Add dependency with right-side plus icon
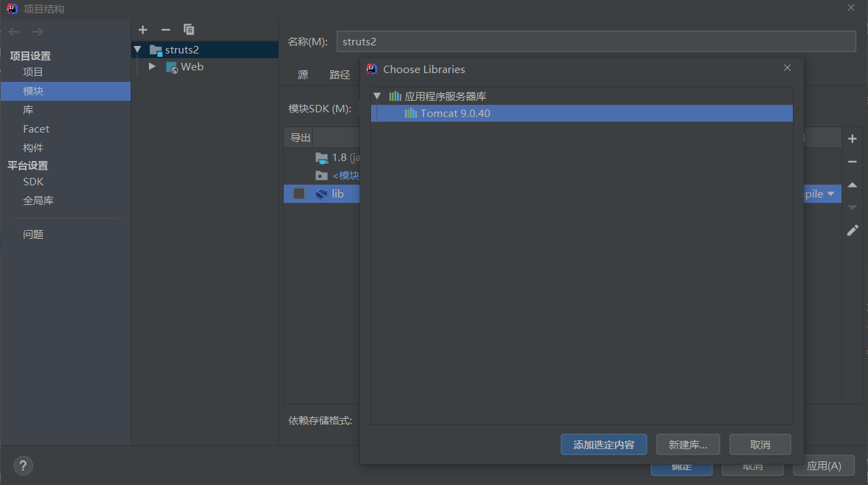This screenshot has width=868, height=485. tap(852, 139)
